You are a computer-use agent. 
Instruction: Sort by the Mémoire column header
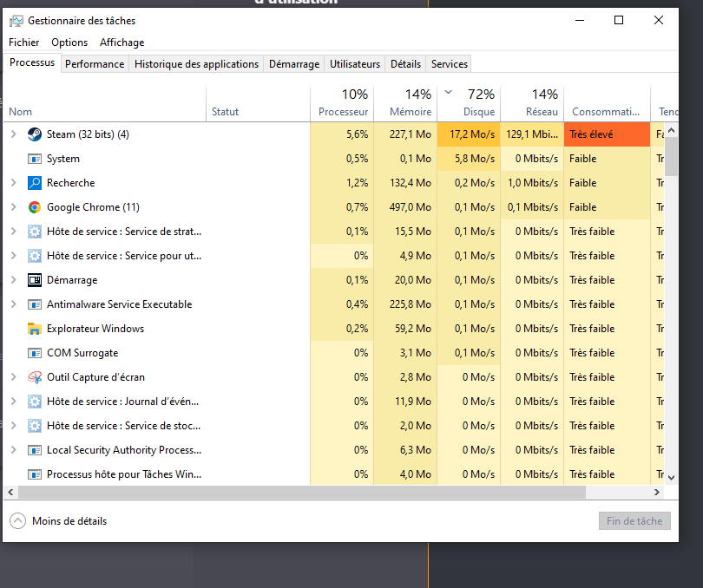click(405, 103)
